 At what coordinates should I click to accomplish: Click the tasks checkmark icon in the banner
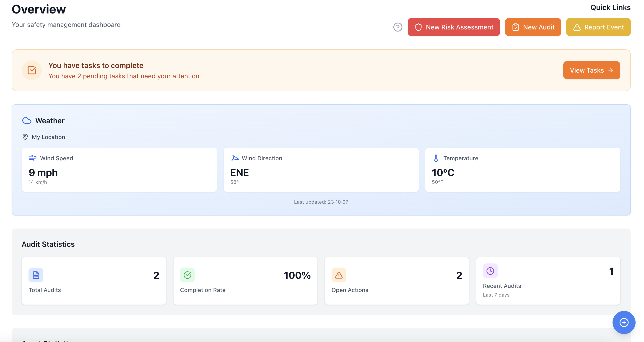pyautogui.click(x=32, y=70)
